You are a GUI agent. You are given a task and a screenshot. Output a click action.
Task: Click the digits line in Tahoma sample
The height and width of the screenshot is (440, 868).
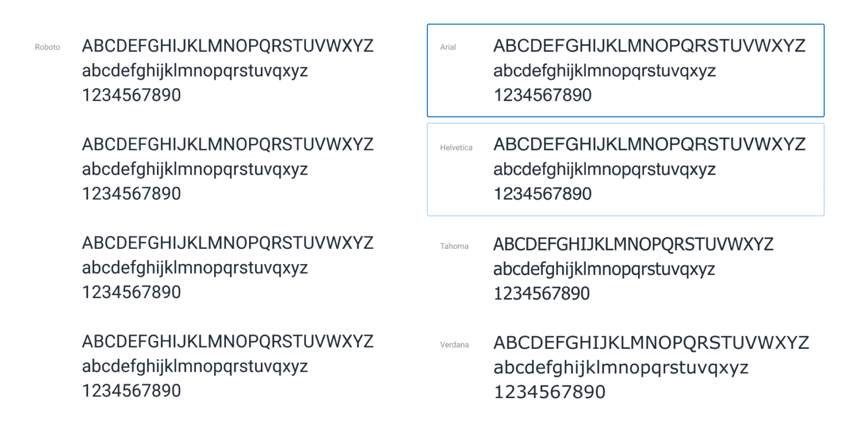click(x=541, y=294)
